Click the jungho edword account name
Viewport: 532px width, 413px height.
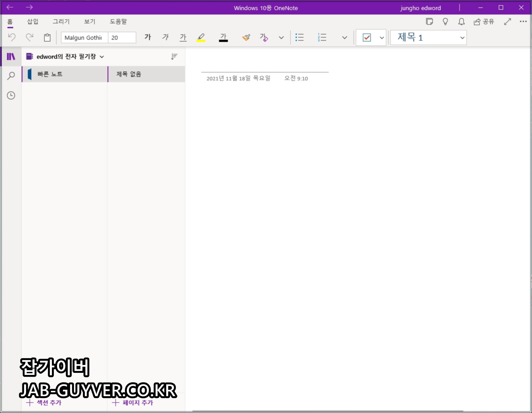[x=421, y=8]
